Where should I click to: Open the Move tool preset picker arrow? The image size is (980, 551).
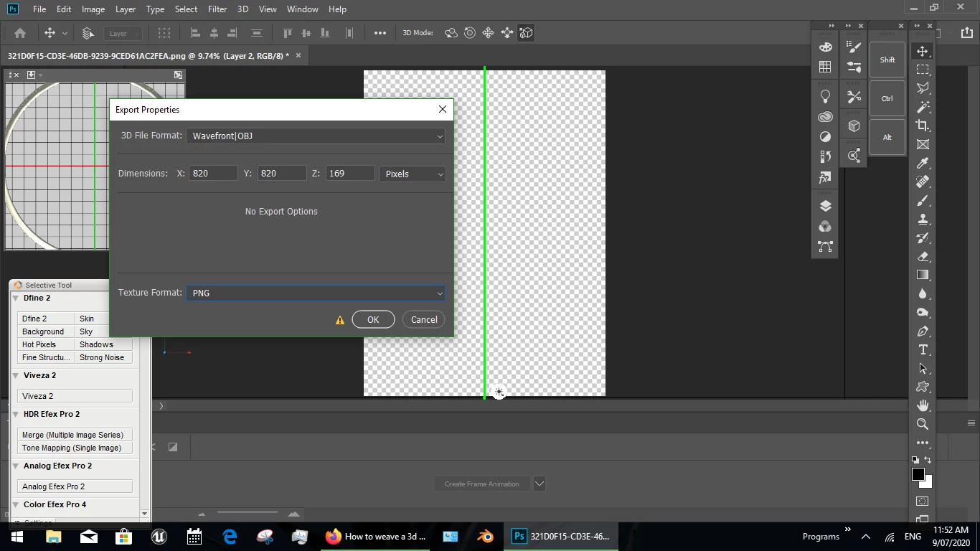(x=65, y=33)
